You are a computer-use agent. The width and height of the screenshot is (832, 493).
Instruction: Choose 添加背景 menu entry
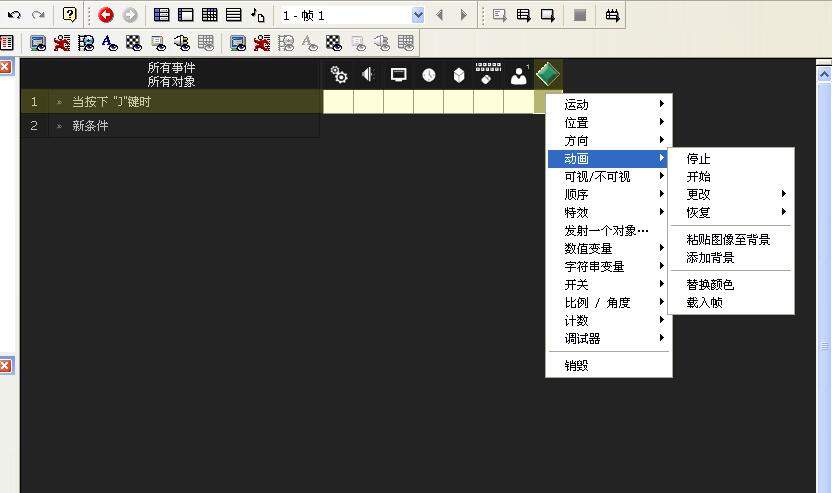731,257
